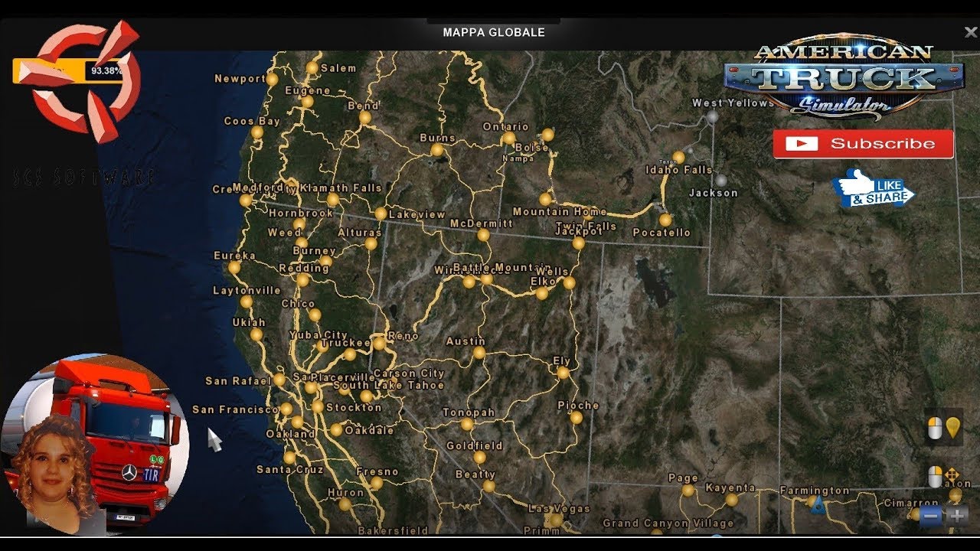Click the driver avatar thumbnail
Image resolution: width=980 pixels, height=551 pixels.
coord(94,445)
